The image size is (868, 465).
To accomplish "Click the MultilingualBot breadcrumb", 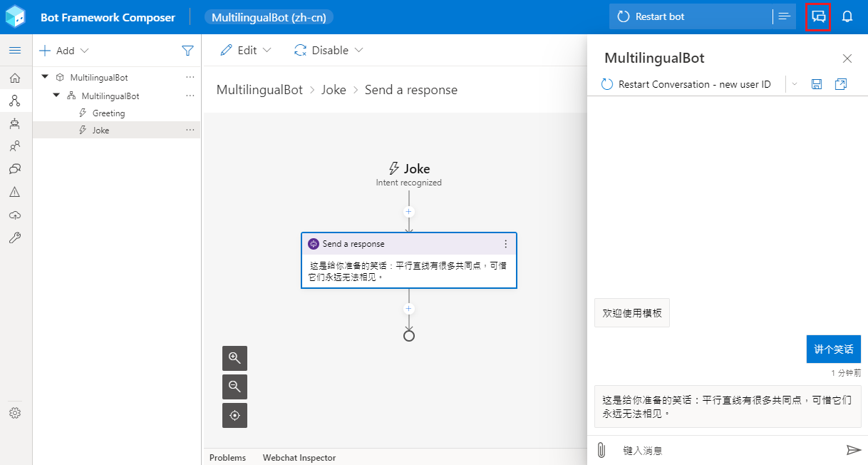I will tap(259, 90).
